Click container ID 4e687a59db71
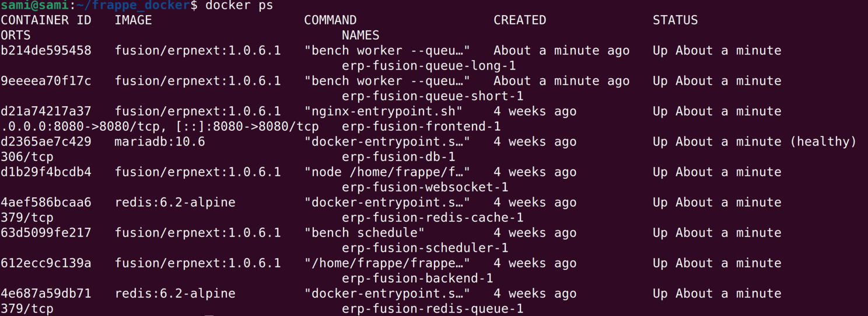 46,294
